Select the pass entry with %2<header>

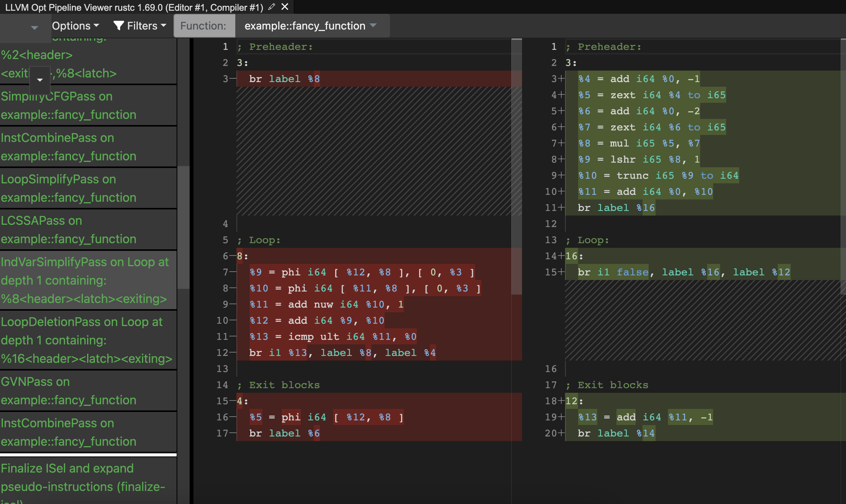pyautogui.click(x=88, y=61)
